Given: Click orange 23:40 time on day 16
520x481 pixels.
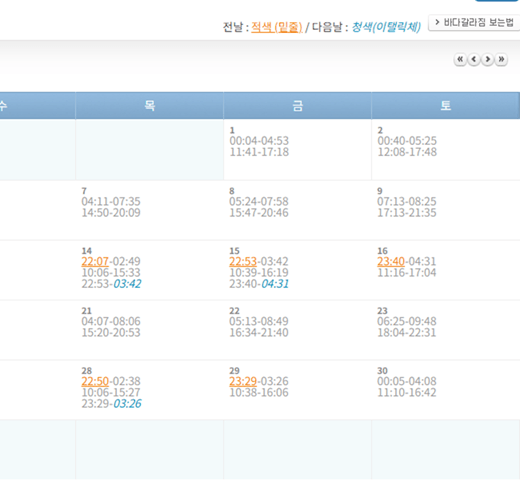Looking at the screenshot, I should click(391, 261).
